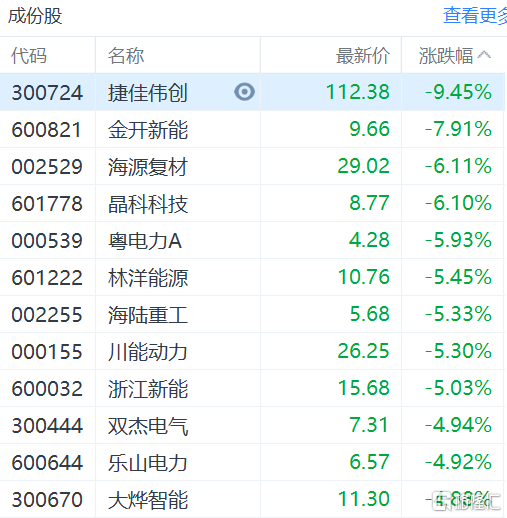Sort by the 最新价 column header
507x518 pixels.
(x=363, y=55)
